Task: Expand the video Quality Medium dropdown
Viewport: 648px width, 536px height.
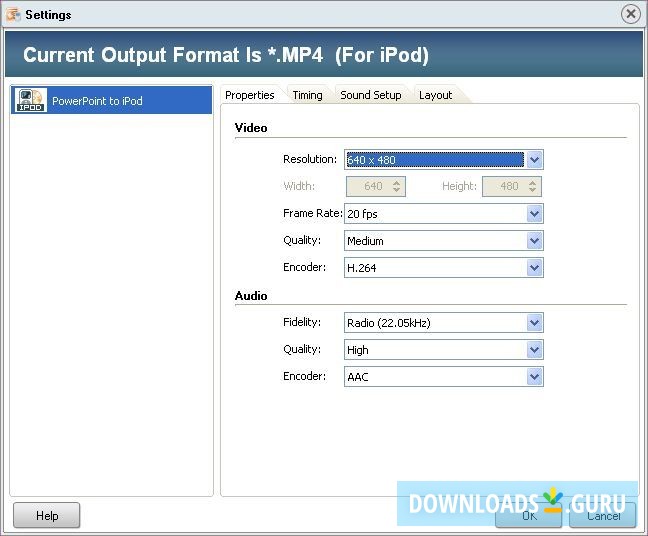Action: [534, 241]
